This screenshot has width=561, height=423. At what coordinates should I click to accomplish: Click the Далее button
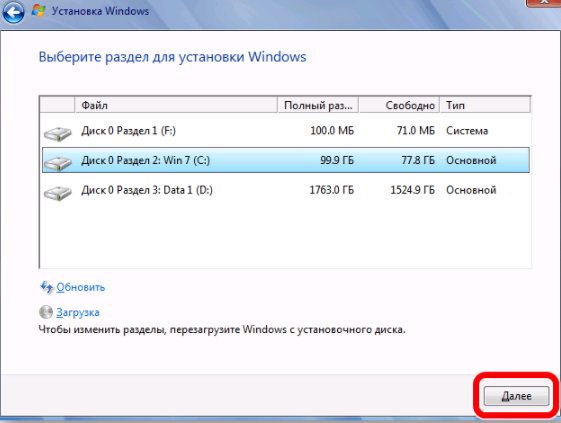[x=516, y=396]
